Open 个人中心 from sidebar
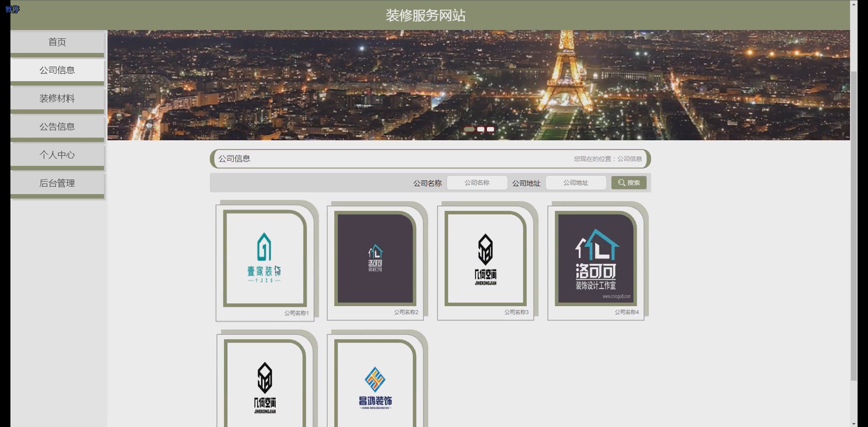The width and height of the screenshot is (868, 427). (x=57, y=155)
